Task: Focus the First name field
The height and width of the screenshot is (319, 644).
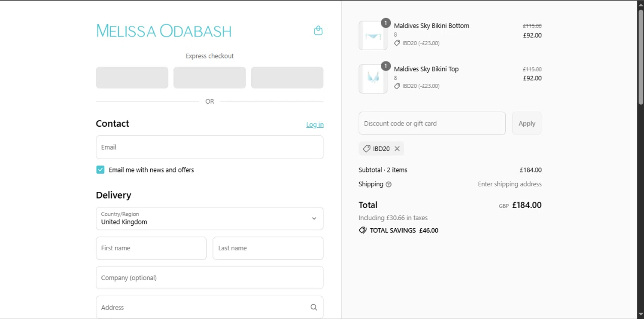Action: coord(151,248)
